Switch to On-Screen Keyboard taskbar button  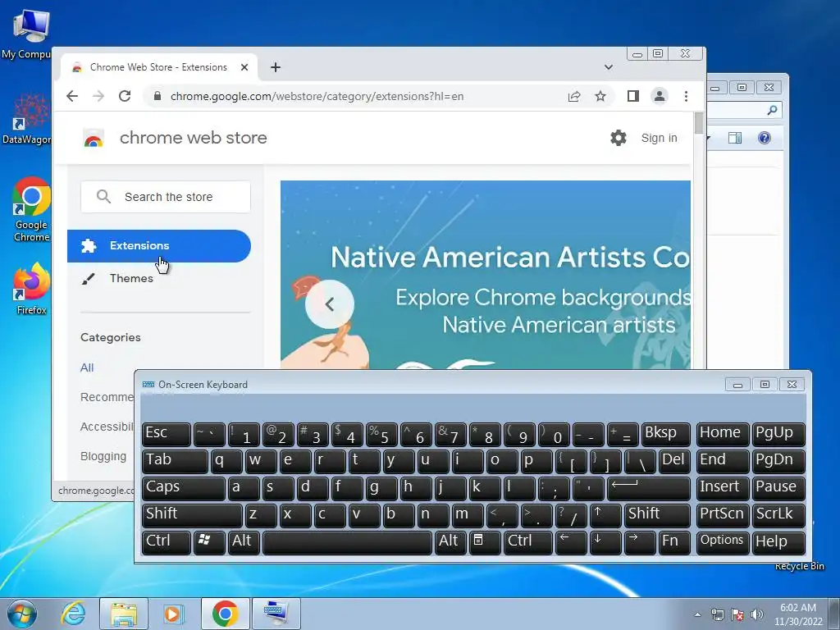[x=276, y=614]
